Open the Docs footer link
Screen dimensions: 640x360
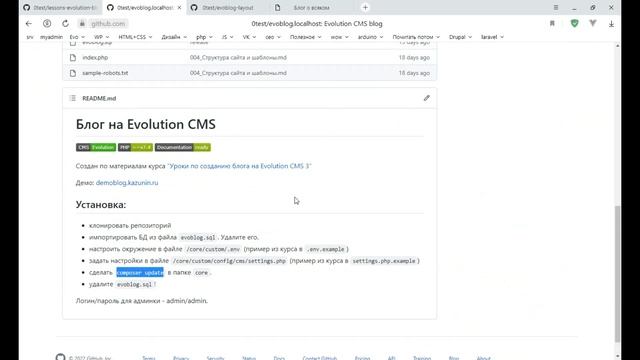[x=279, y=358]
